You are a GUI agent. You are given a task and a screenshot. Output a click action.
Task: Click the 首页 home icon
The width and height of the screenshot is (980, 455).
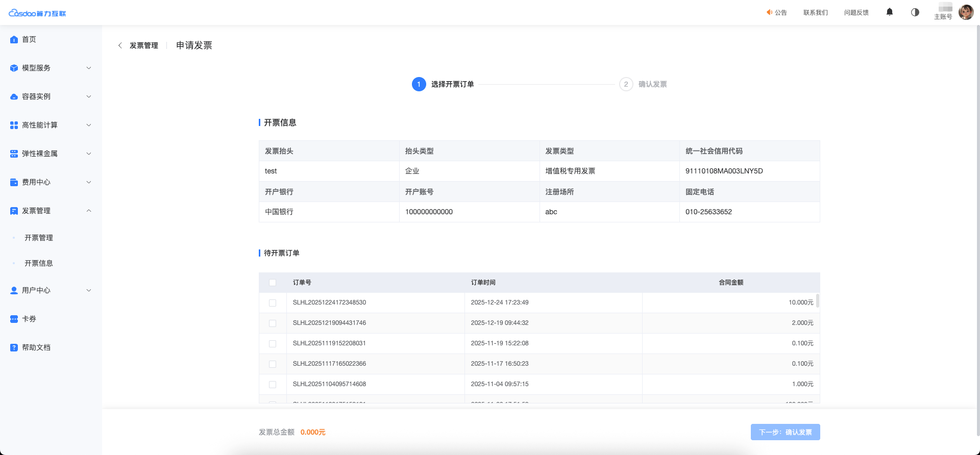click(x=14, y=39)
